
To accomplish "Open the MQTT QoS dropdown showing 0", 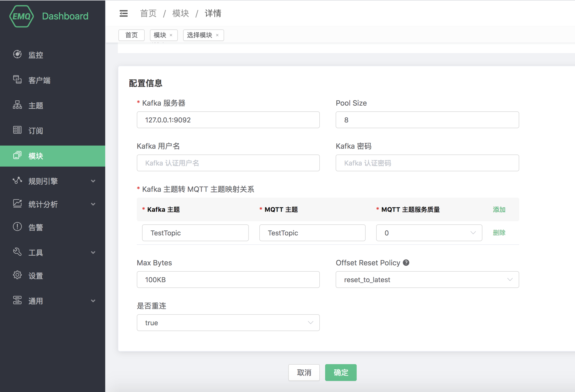I will [429, 233].
